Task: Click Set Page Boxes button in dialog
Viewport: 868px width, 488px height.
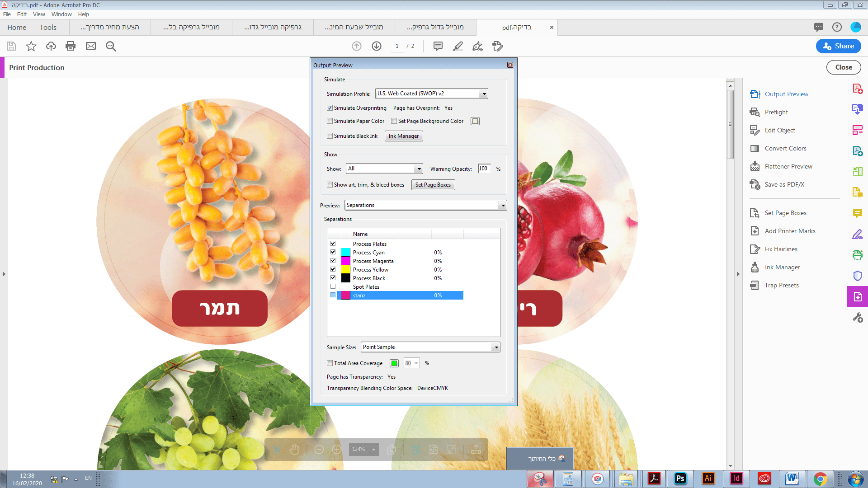Action: (x=433, y=185)
